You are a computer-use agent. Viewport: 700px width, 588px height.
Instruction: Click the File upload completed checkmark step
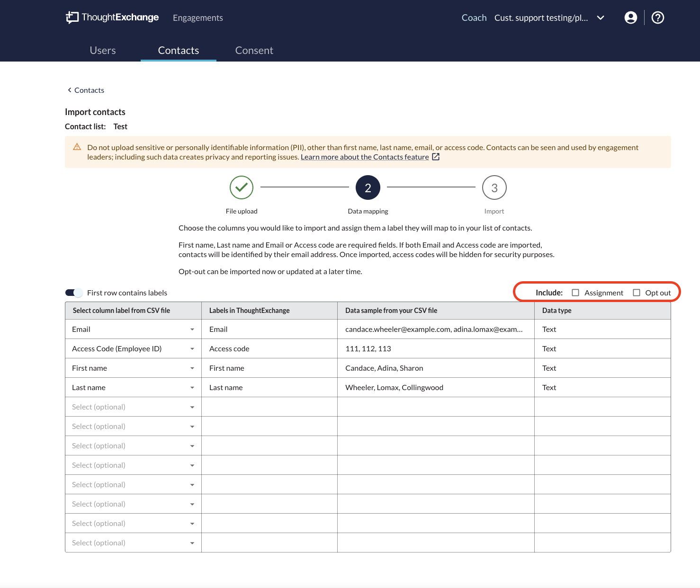(x=242, y=187)
